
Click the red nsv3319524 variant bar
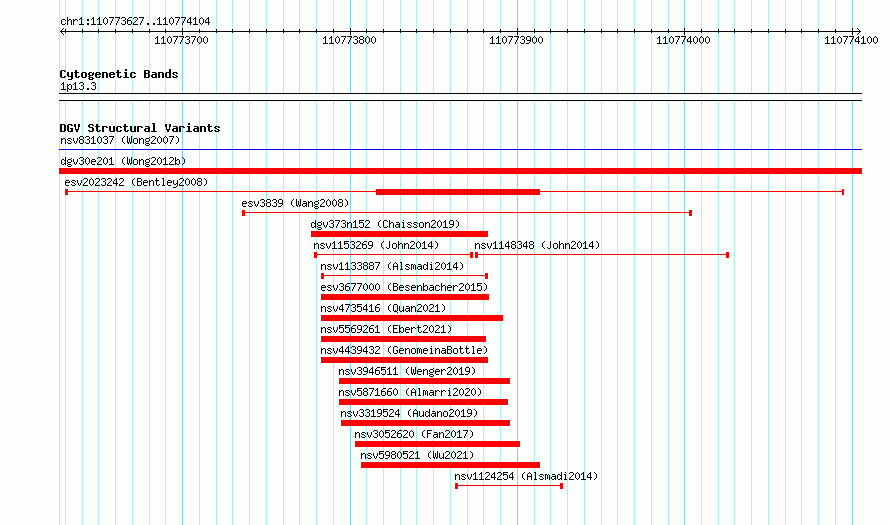(425, 423)
